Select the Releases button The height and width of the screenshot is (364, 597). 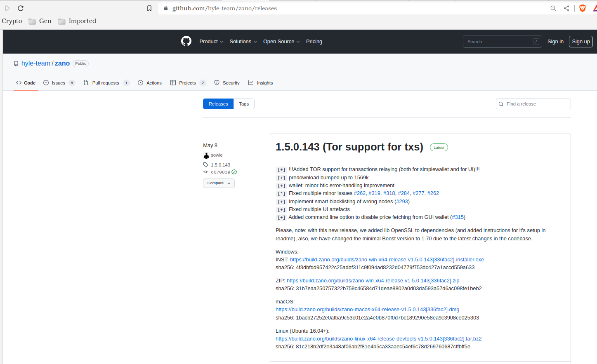218,104
